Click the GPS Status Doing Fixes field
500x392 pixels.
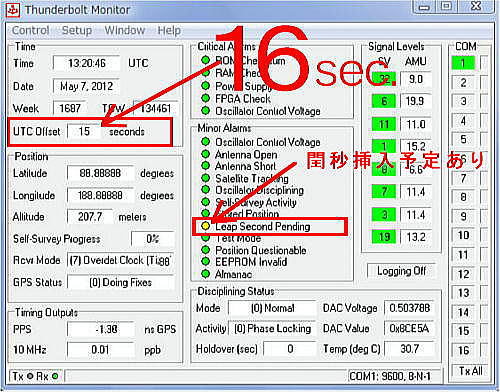121,282
